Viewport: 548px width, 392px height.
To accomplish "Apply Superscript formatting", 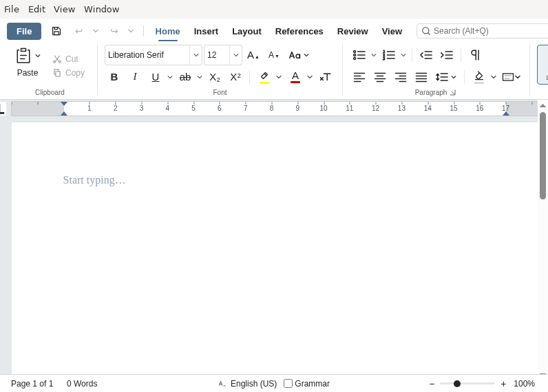I will [235, 77].
